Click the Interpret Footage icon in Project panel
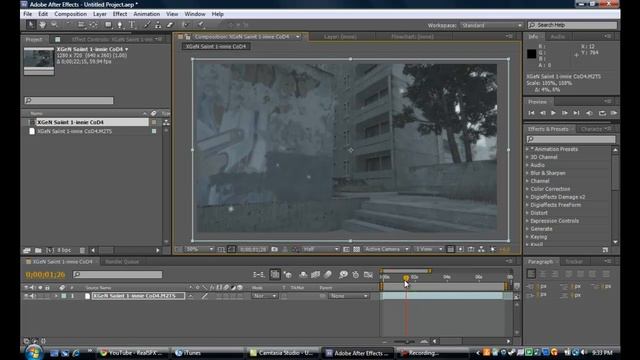This screenshot has height=360, width=640. tap(27, 250)
